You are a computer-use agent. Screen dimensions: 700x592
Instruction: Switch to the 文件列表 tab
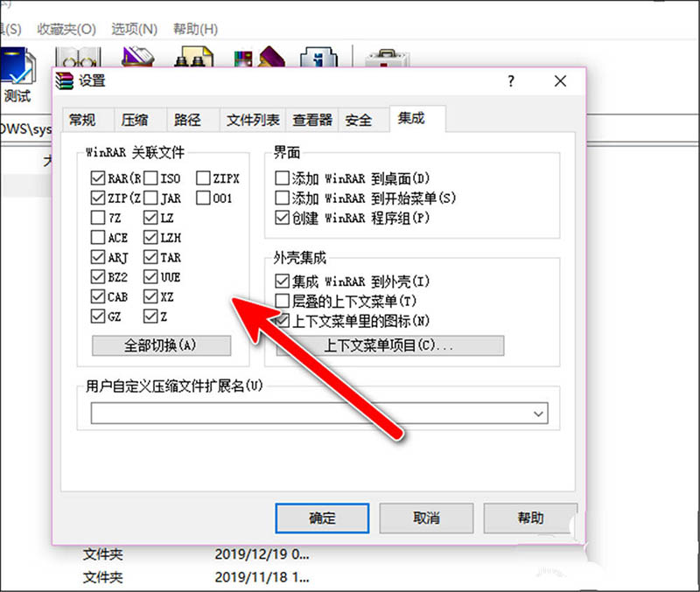point(253,120)
